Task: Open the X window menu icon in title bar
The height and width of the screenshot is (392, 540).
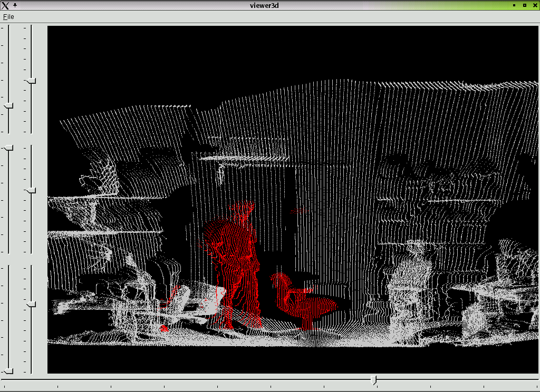Action: coord(5,5)
